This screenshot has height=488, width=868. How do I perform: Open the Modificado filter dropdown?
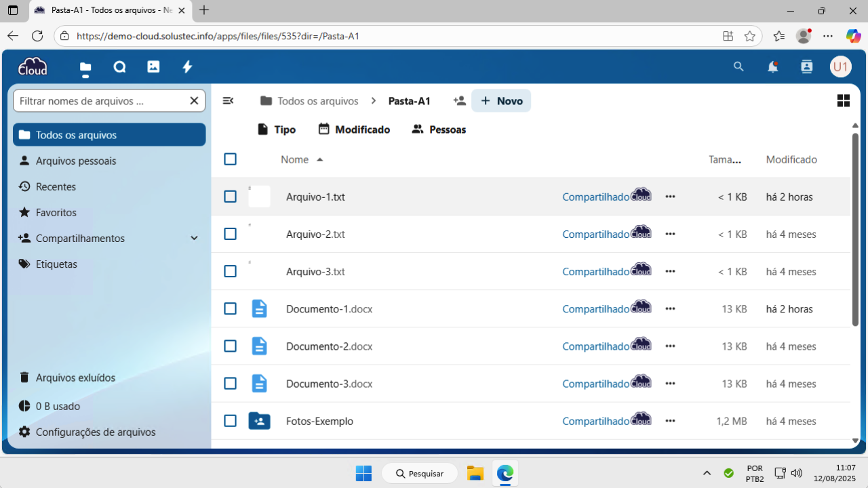click(x=354, y=129)
